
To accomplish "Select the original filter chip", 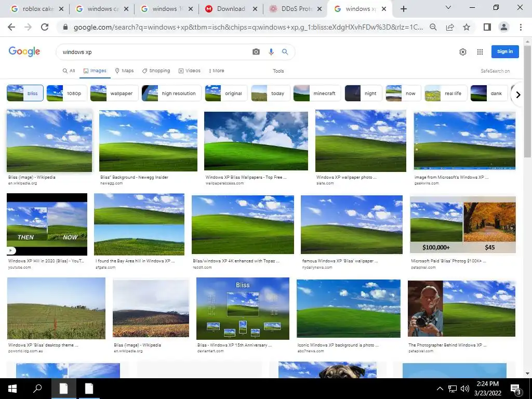I will (x=227, y=94).
